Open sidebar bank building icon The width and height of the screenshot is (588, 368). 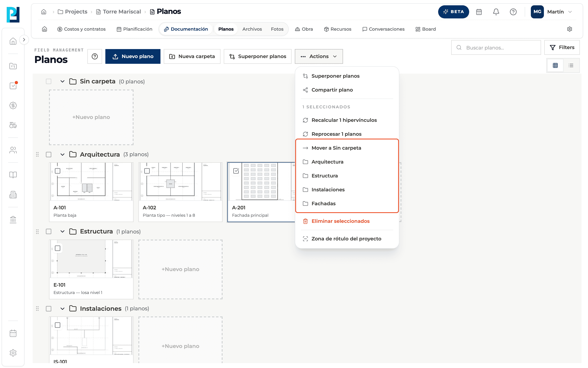[13, 220]
